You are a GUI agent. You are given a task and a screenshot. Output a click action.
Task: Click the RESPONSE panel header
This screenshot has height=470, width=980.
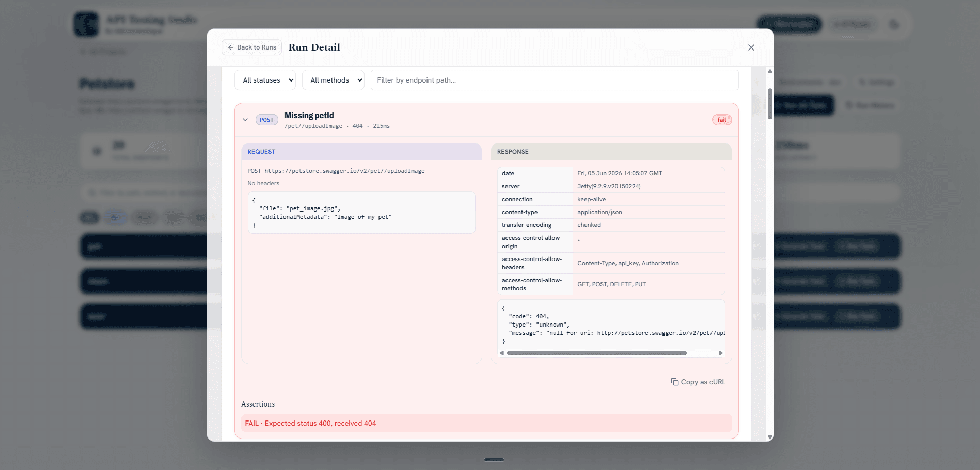(x=611, y=152)
